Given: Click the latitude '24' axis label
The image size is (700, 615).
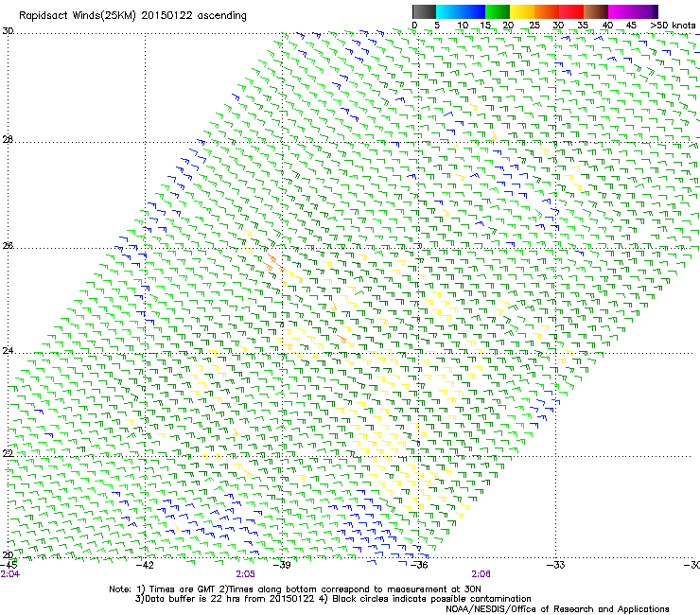Looking at the screenshot, I should [8, 351].
